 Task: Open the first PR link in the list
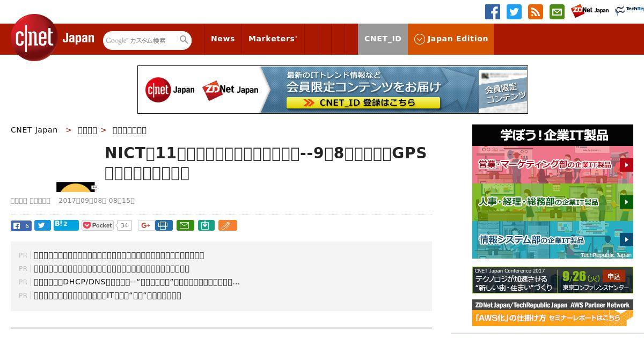pyautogui.click(x=119, y=255)
